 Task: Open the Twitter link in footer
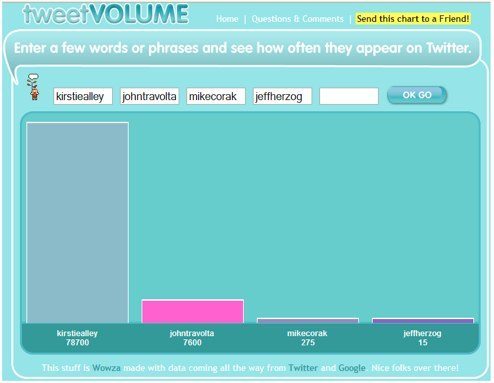pos(303,368)
